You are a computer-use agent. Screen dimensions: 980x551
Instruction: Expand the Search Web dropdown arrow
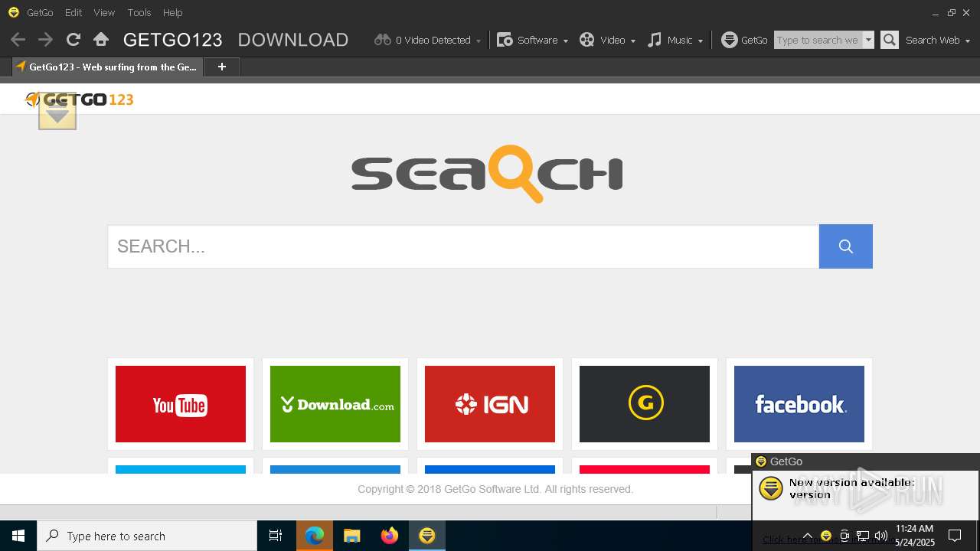point(968,41)
